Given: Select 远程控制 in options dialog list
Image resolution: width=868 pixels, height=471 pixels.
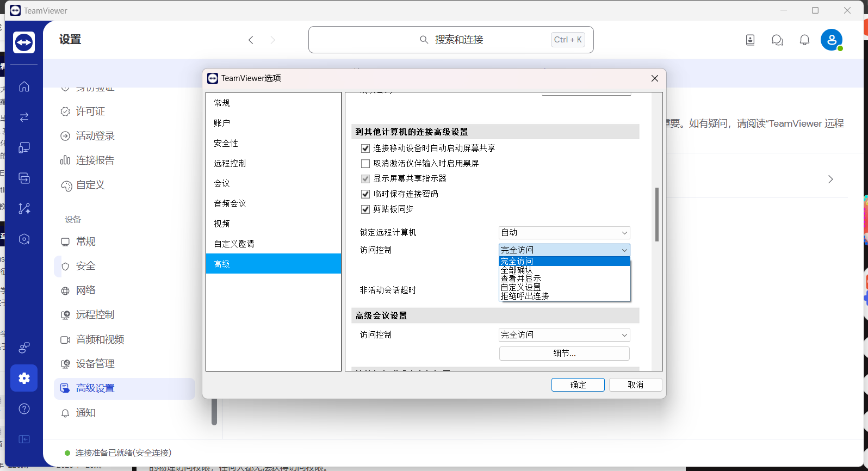Looking at the screenshot, I should (x=274, y=163).
